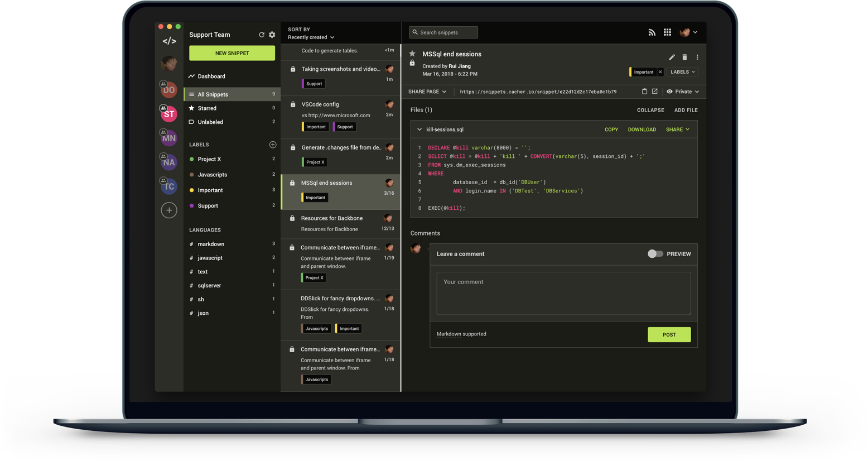
Task: Open the Recently created sort dropdown
Action: click(311, 37)
